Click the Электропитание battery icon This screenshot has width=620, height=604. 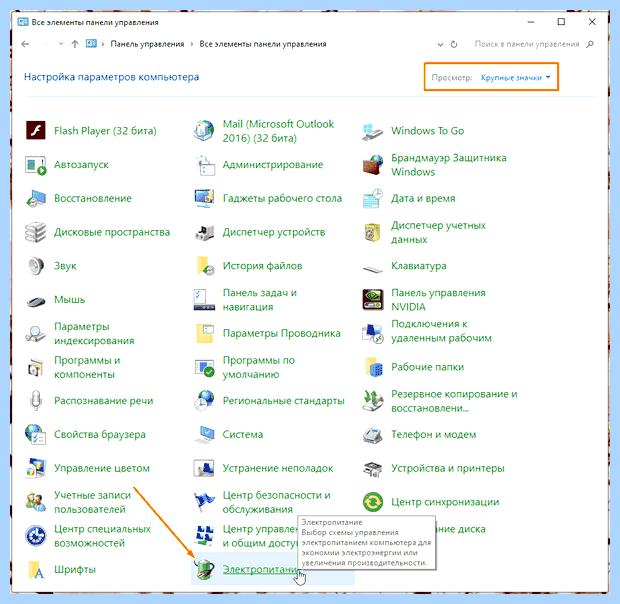204,570
